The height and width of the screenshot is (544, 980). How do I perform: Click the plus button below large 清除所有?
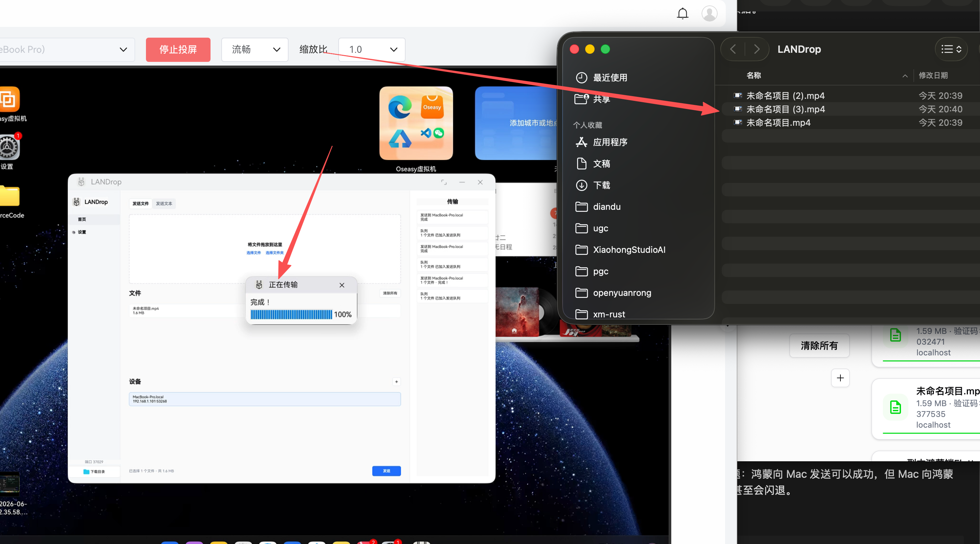[x=840, y=378]
